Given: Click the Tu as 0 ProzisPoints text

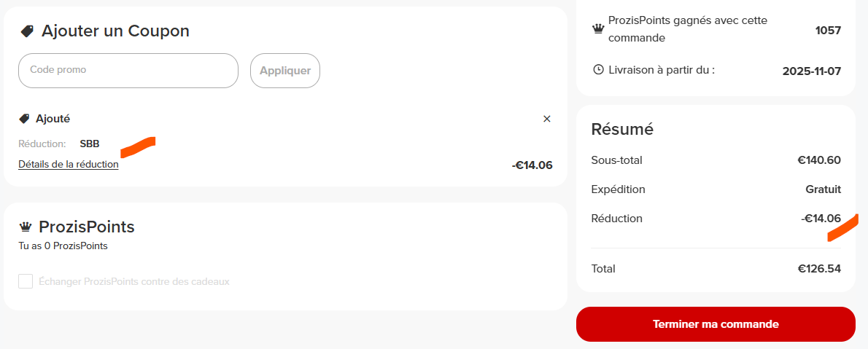Looking at the screenshot, I should [x=63, y=246].
